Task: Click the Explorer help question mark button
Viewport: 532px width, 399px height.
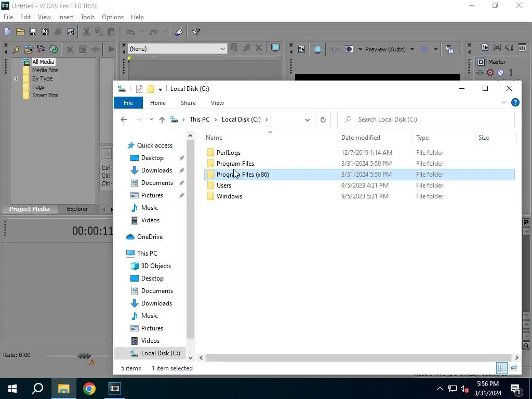Action: point(515,102)
